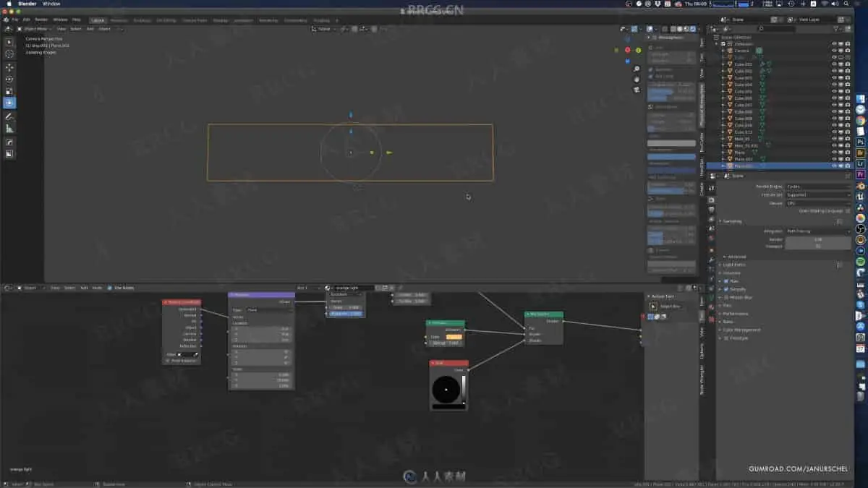The width and height of the screenshot is (868, 488).
Task: Toggle Use Nodes checkbox
Action: 110,288
